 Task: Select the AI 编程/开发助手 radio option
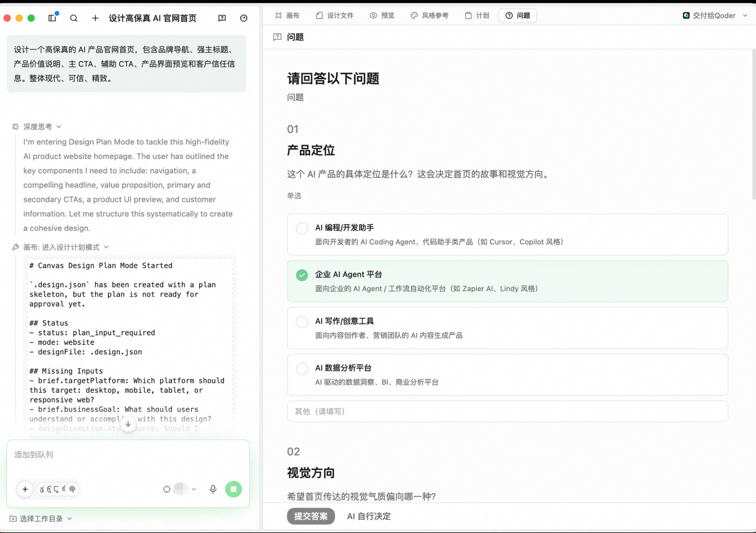pos(302,228)
